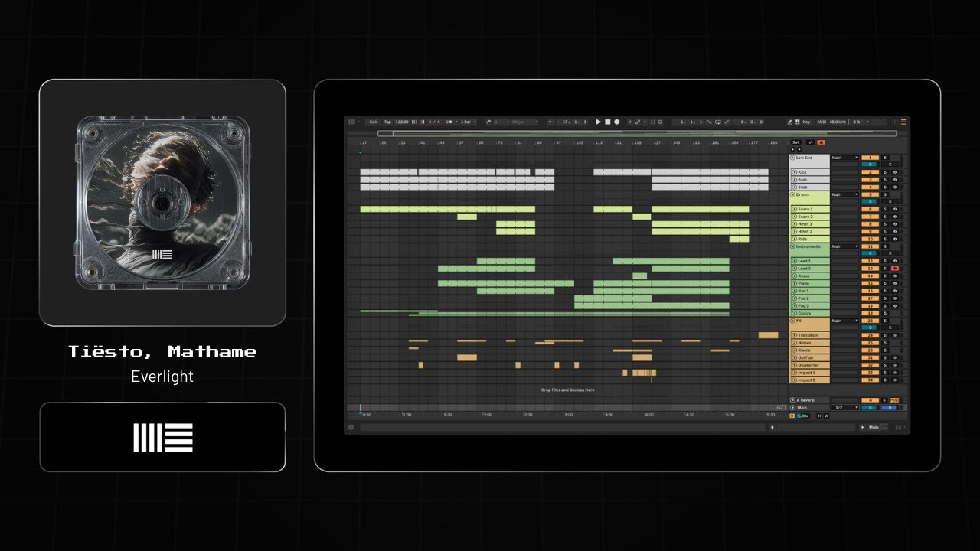Start playback with the Play button
The image size is (980, 551).
coord(599,122)
